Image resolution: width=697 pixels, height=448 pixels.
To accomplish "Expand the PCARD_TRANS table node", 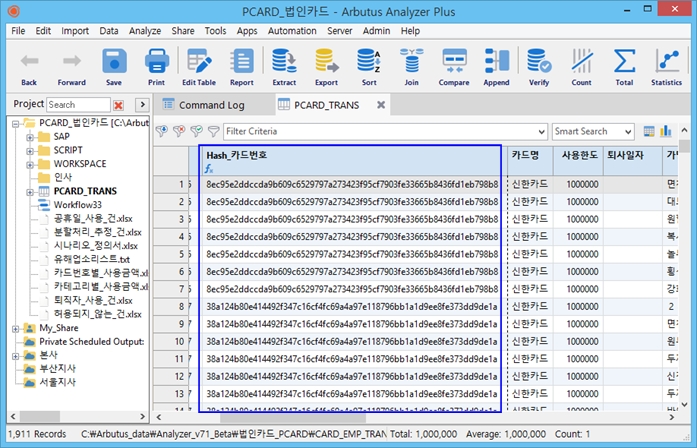I will click(x=30, y=192).
